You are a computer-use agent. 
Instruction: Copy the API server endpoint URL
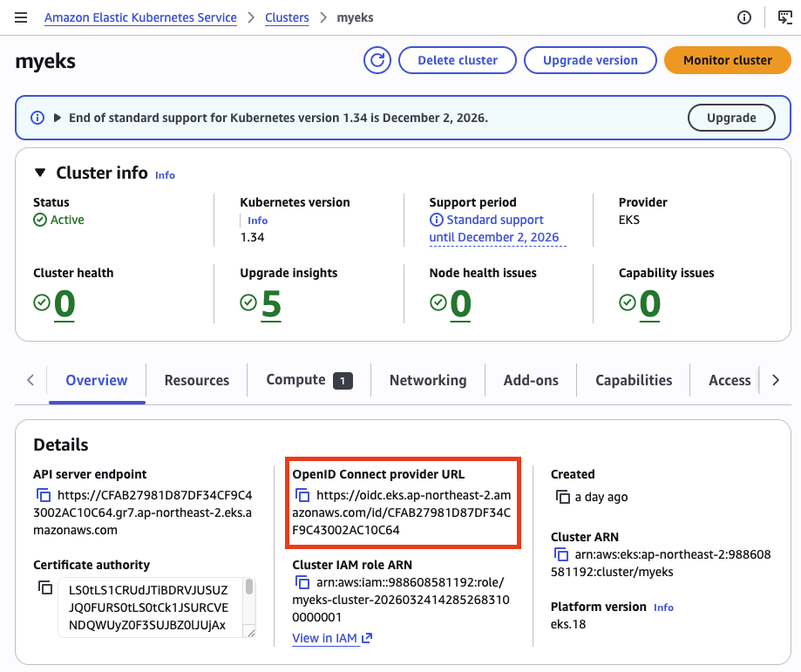[44, 494]
